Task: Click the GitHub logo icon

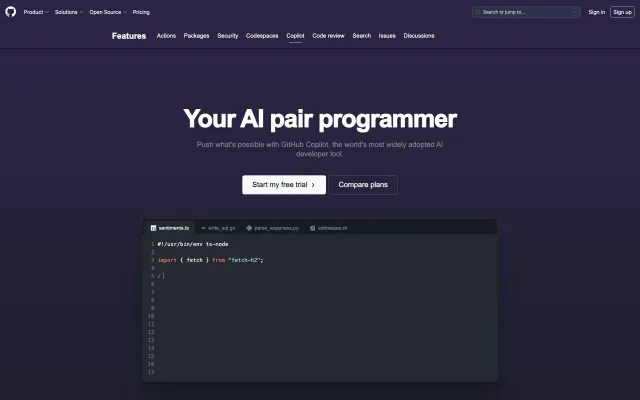Action: tap(11, 12)
